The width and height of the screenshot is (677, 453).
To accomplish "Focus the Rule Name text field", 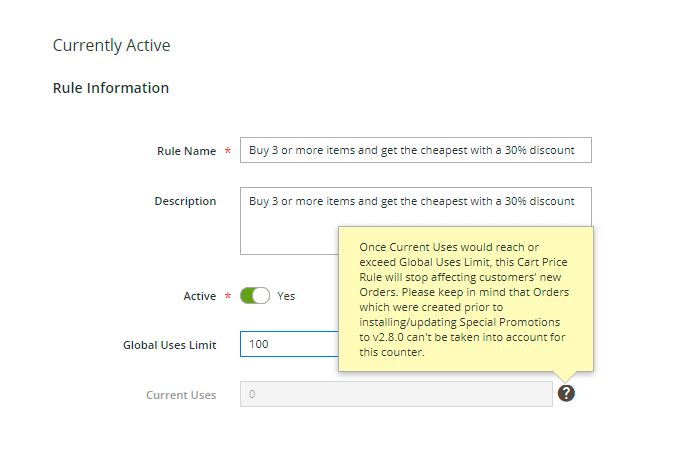I will (x=415, y=150).
